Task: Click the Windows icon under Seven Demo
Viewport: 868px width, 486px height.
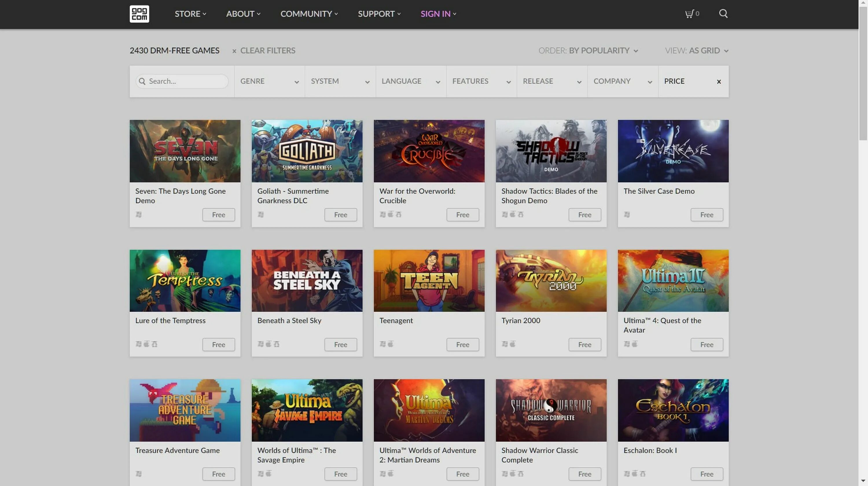Action: tap(139, 215)
